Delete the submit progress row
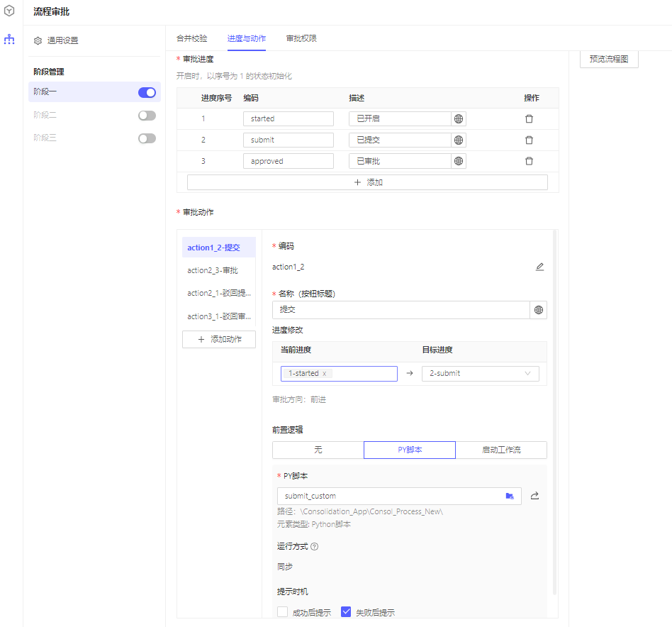The image size is (672, 627). [529, 140]
